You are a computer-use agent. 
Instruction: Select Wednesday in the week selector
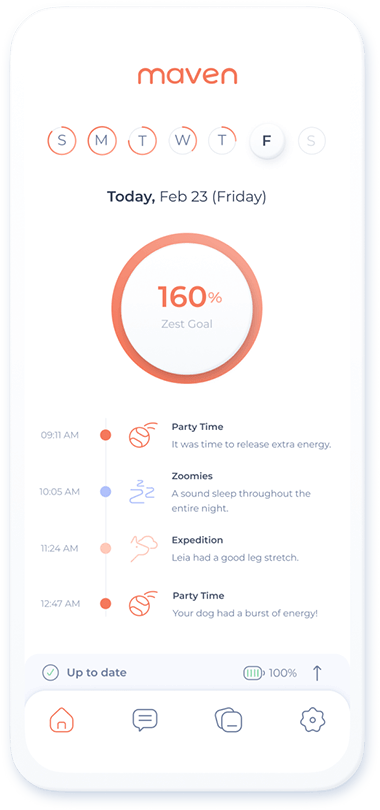183,141
